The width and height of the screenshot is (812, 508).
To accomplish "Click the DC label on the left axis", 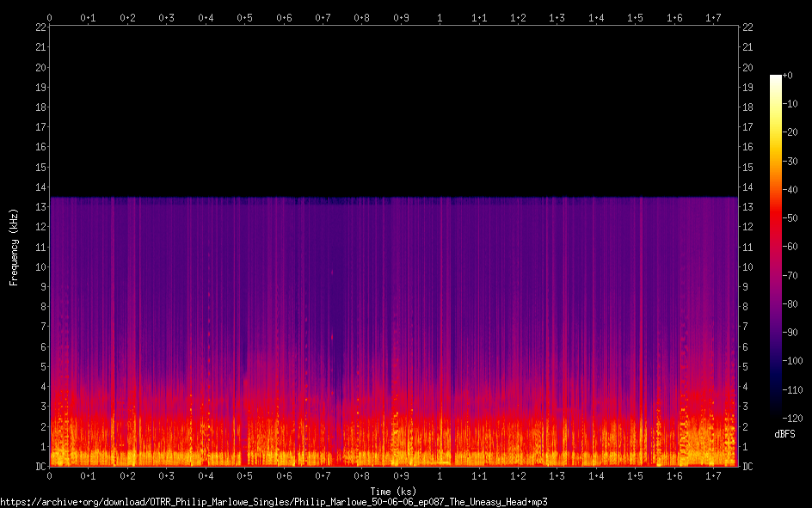I will (x=39, y=467).
